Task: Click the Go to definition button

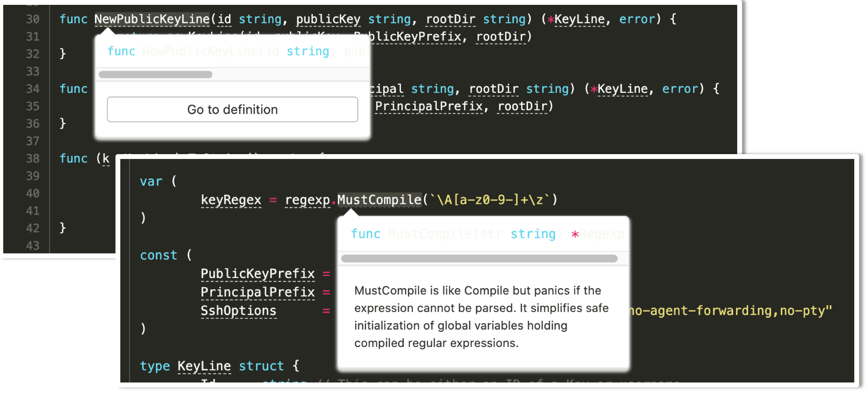Action: click(232, 109)
